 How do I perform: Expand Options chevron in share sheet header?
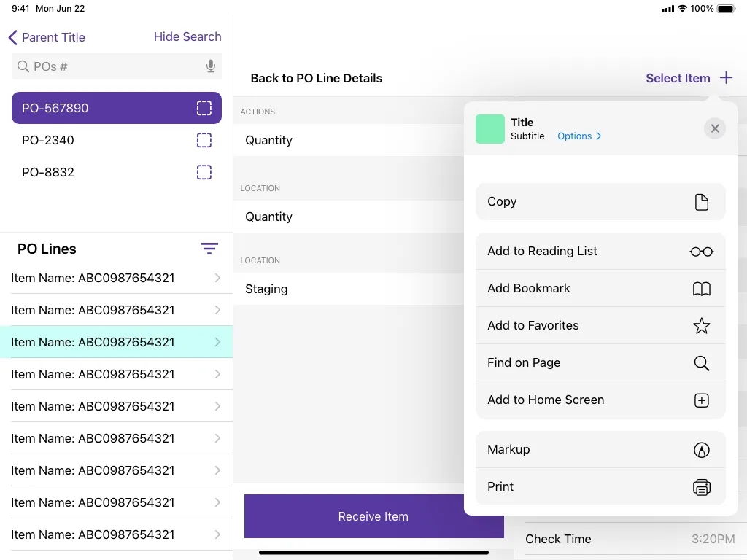tap(599, 136)
